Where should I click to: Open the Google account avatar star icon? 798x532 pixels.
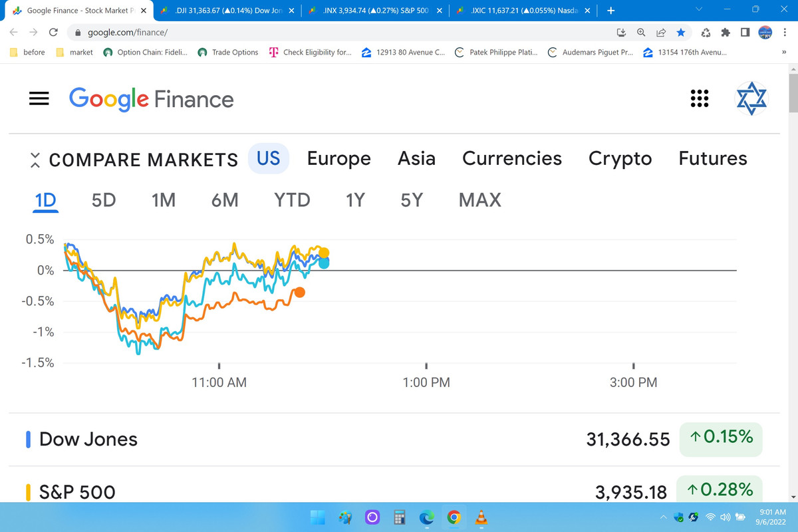point(751,98)
